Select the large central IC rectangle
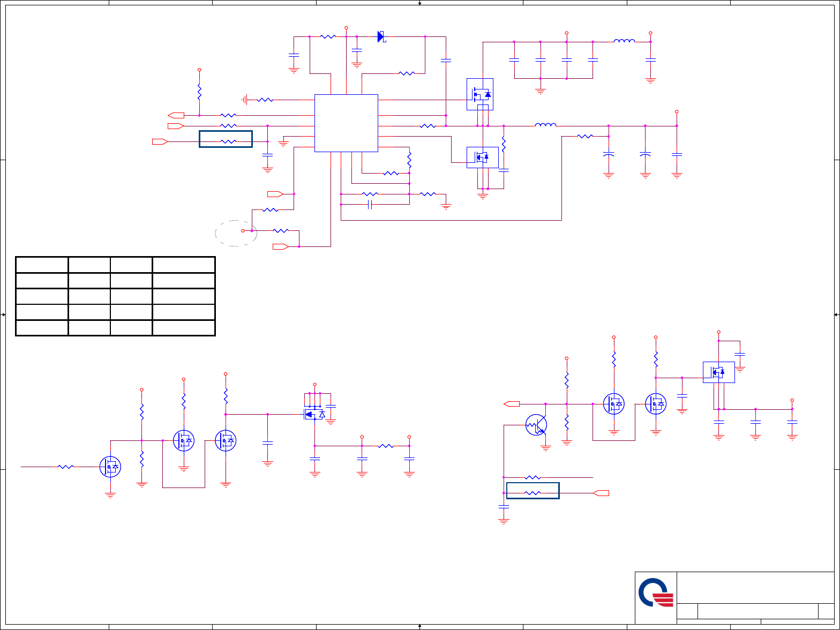The width and height of the screenshot is (840, 630). point(346,123)
